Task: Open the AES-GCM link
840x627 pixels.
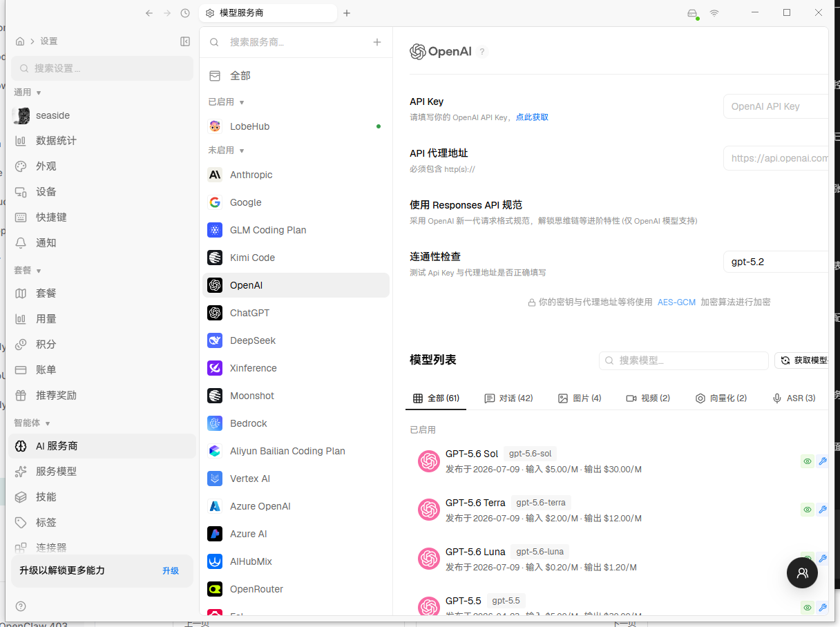Action: 676,302
